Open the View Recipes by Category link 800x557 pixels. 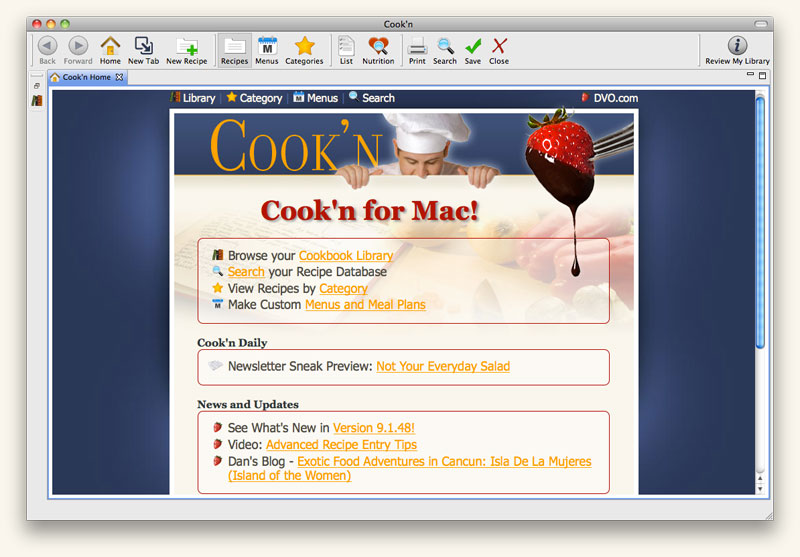343,289
